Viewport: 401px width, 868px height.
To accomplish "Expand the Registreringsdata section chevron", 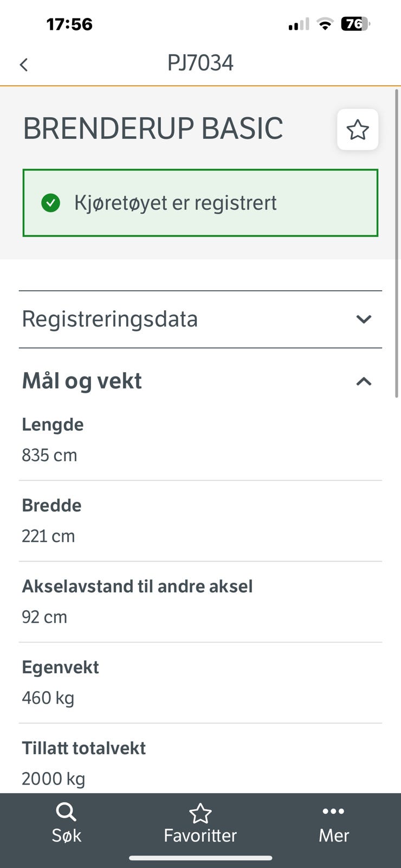I will (364, 319).
